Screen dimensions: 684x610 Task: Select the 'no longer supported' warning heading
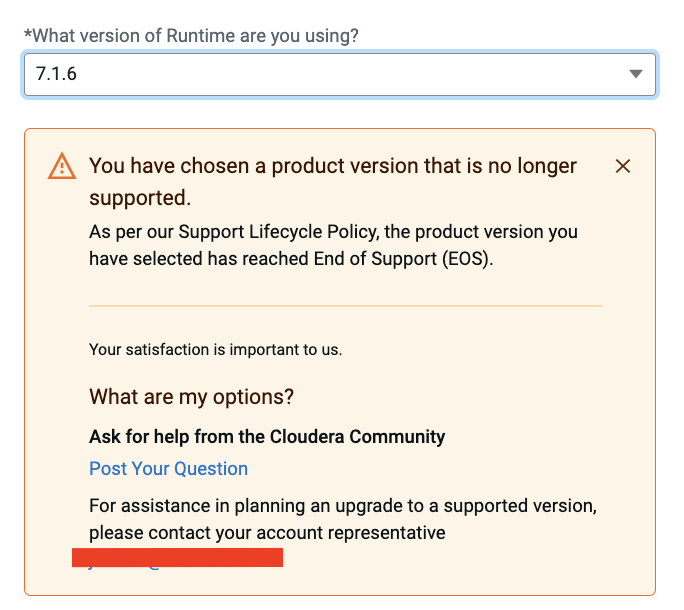[x=332, y=166]
